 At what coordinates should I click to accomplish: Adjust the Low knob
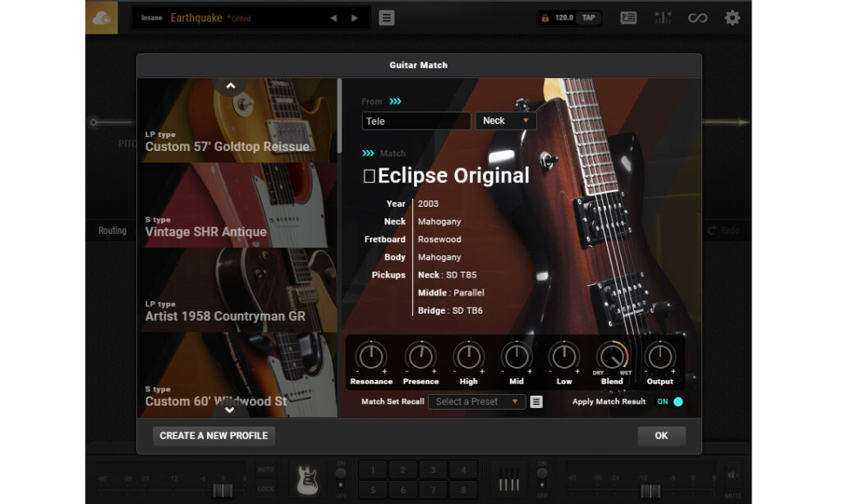pos(563,356)
